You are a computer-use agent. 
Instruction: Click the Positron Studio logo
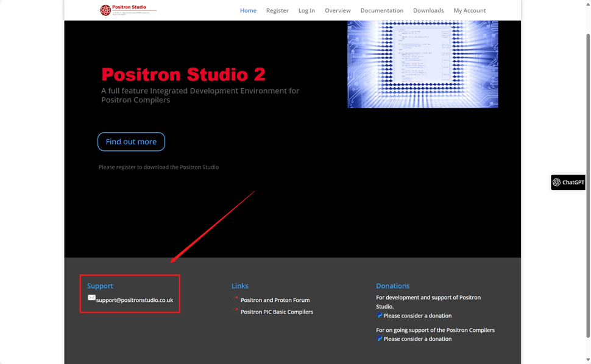(128, 10)
